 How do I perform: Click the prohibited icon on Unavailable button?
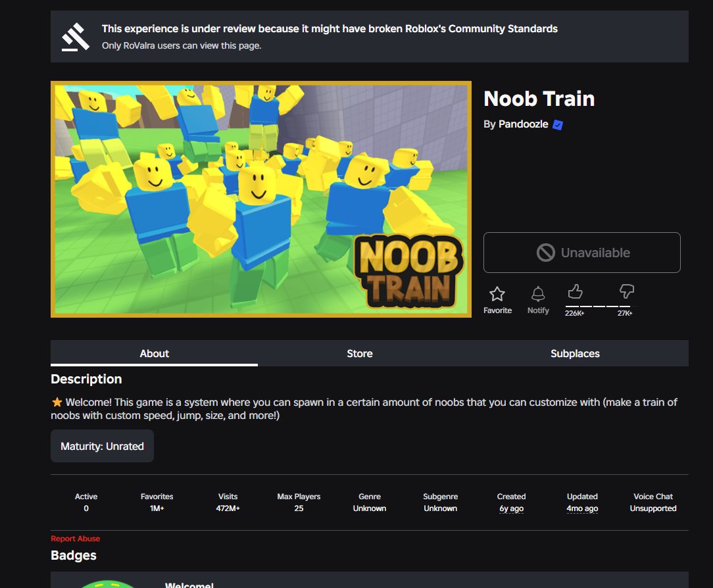[546, 253]
